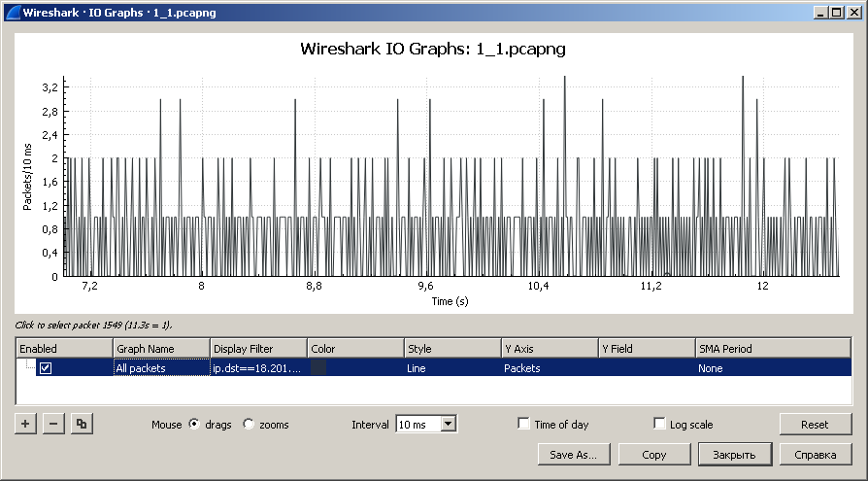Image resolution: width=868 pixels, height=481 pixels.
Task: Minimize the IO Graphs window
Action: (820, 13)
